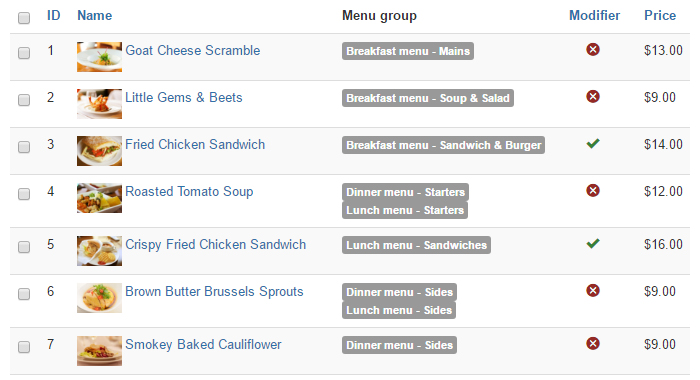Viewport: 700px width, 380px height.
Task: Click the Lunch menu - Sandwiches group label
Action: coord(416,245)
